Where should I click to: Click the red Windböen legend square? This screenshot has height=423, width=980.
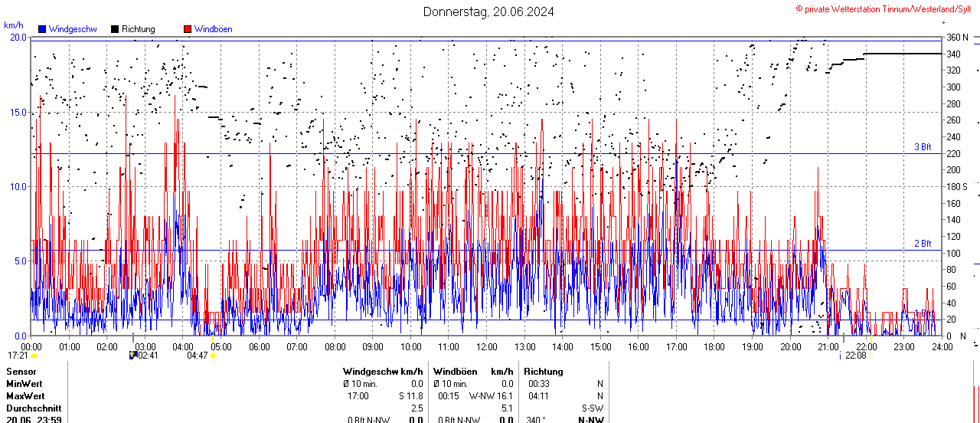(188, 29)
